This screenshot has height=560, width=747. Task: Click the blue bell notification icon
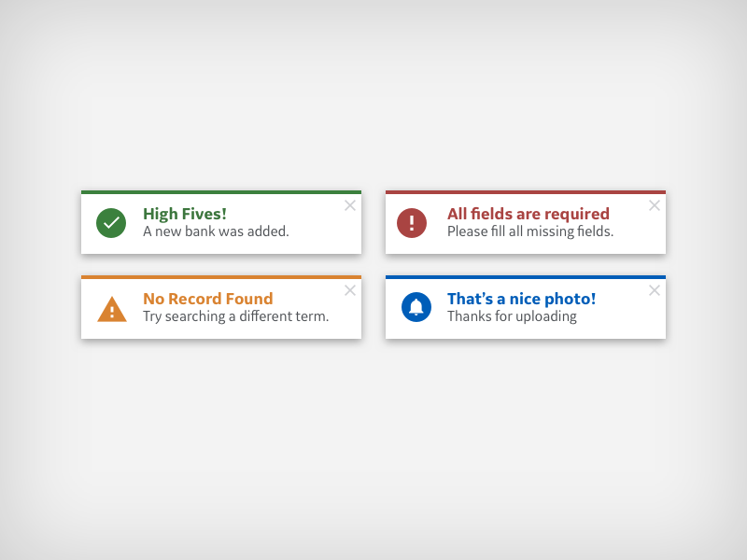click(416, 307)
